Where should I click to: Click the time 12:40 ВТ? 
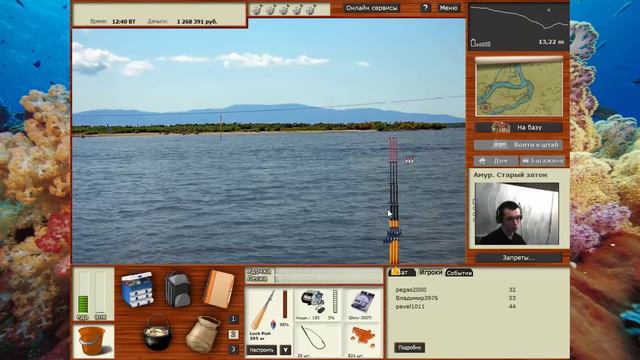click(x=123, y=21)
